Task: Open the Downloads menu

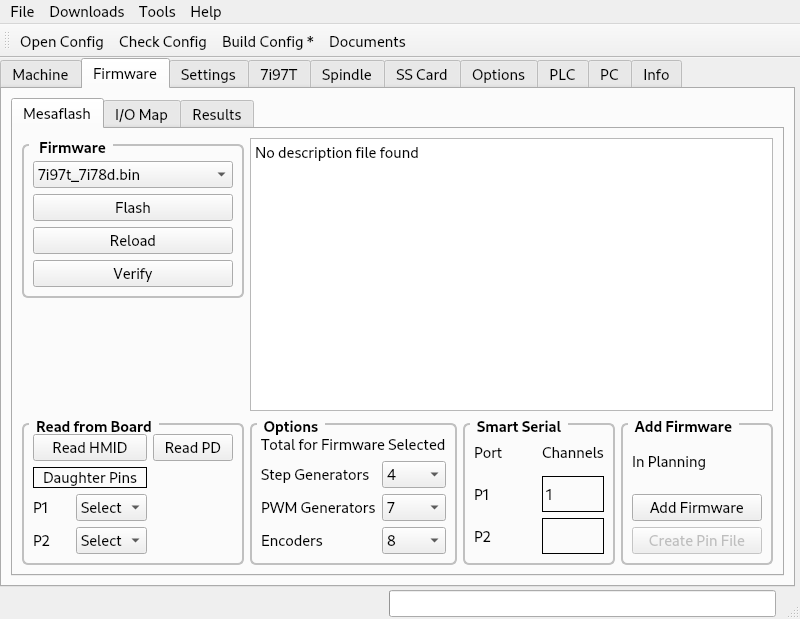Action: tap(87, 12)
